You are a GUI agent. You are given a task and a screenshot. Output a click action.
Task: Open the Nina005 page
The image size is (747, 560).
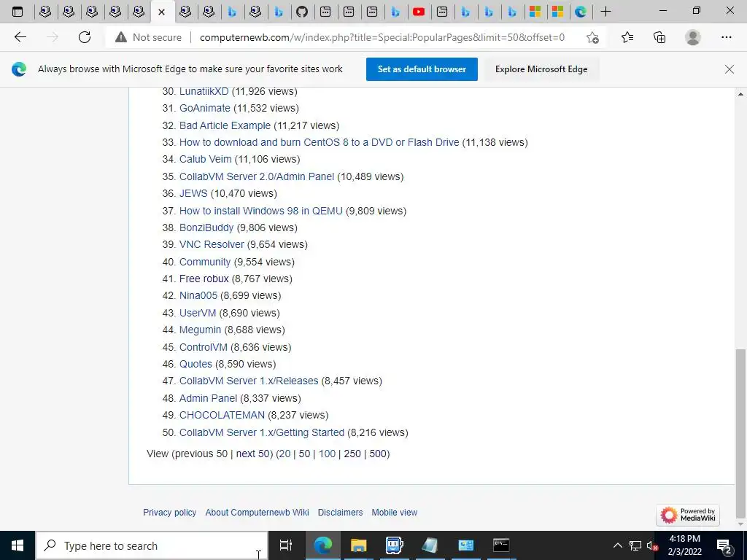pos(198,295)
